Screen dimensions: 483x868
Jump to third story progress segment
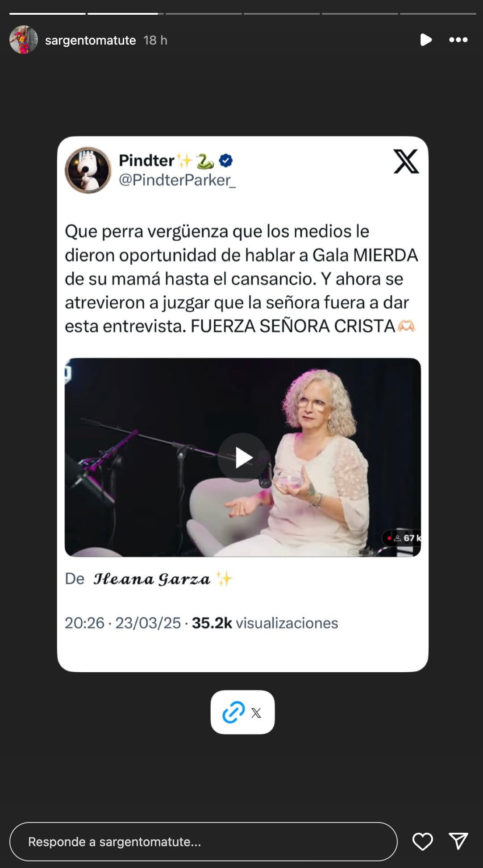click(x=204, y=14)
